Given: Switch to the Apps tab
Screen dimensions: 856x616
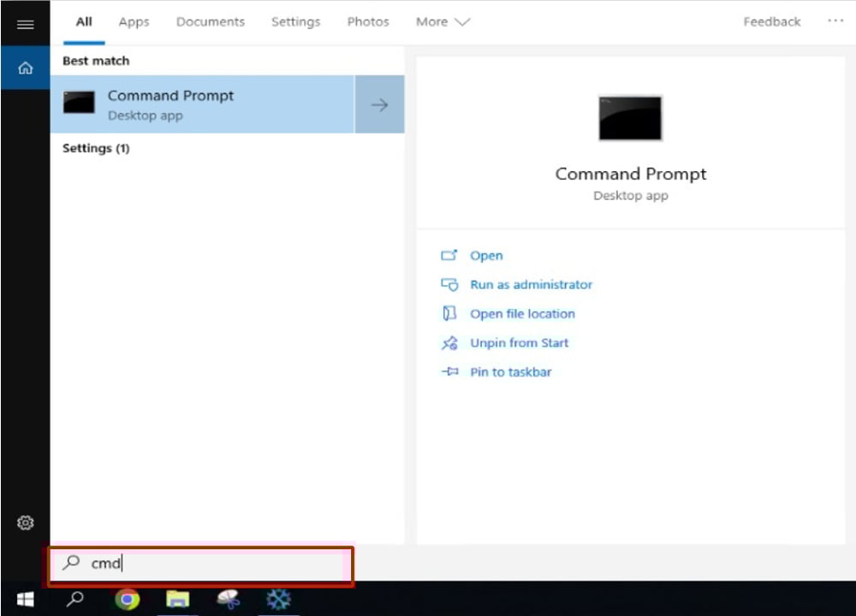Looking at the screenshot, I should pyautogui.click(x=134, y=21).
